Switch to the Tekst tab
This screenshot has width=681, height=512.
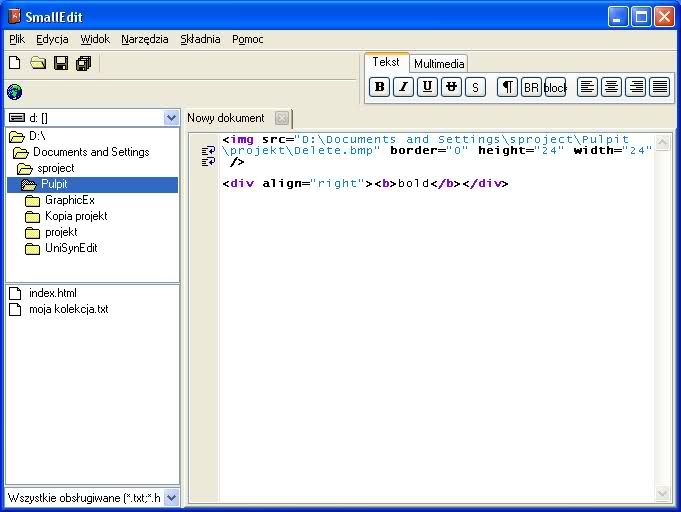[386, 62]
